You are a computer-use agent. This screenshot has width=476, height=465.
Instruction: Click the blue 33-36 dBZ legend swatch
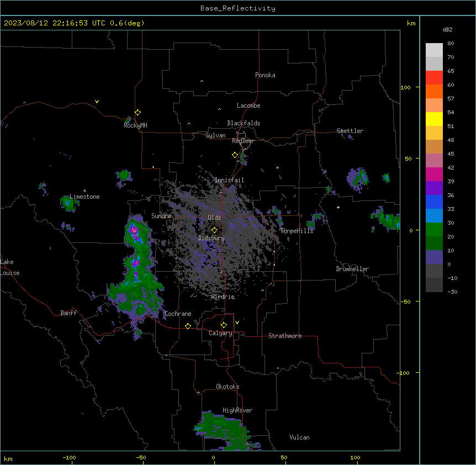434,202
